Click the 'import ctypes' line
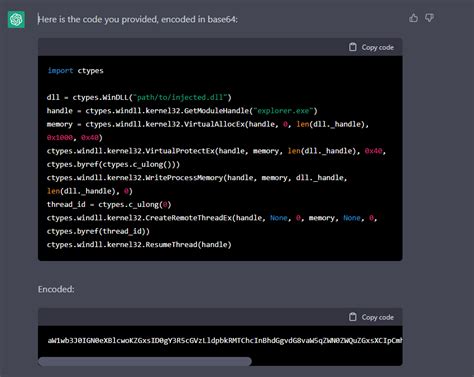 click(x=75, y=71)
